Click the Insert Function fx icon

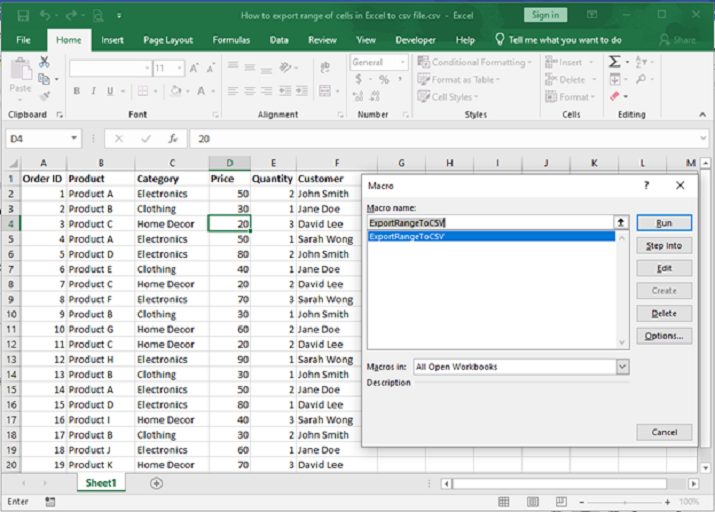[x=173, y=139]
